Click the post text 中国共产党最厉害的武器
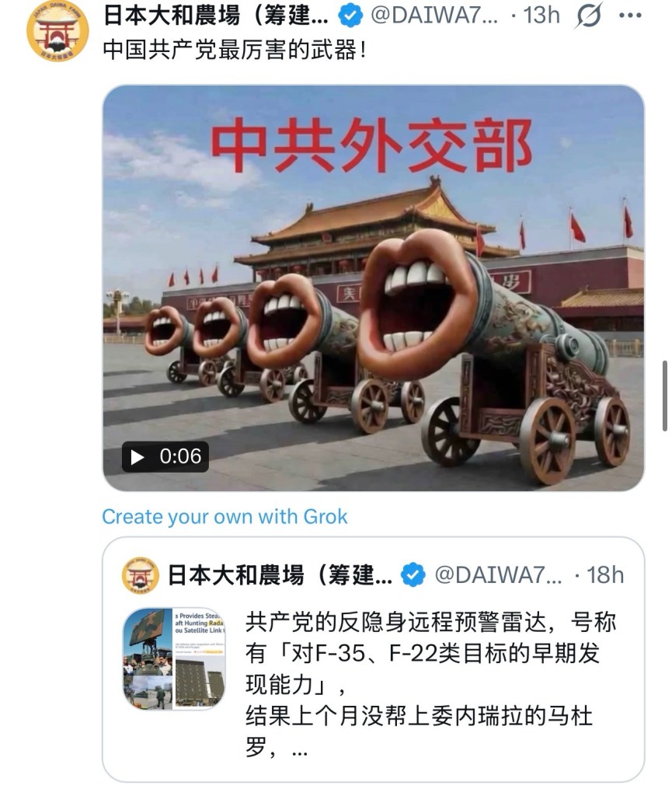This screenshot has width=672, height=796. pos(235,50)
